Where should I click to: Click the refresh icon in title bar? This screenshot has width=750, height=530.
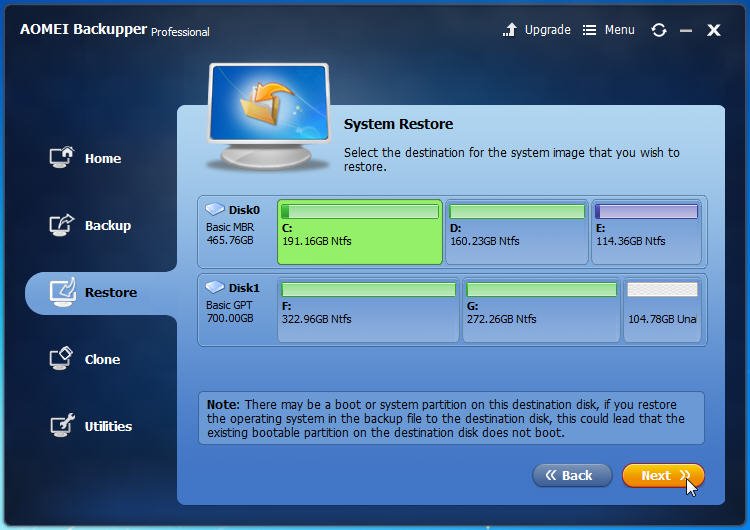[x=659, y=30]
